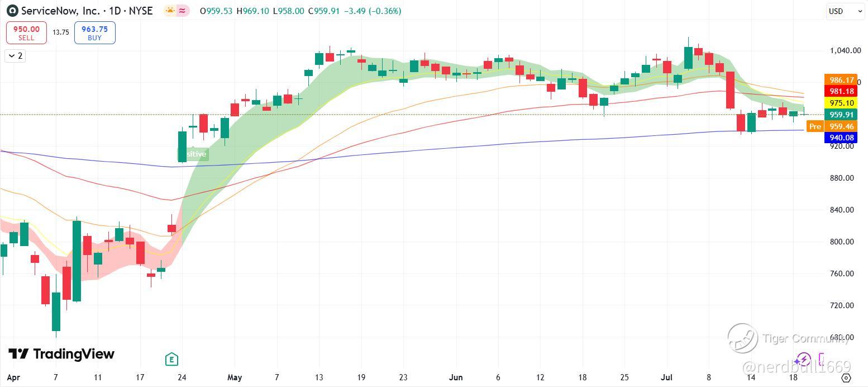Open the earnings 'E' event marker
Viewport: 868px width, 387px height.
[171, 359]
